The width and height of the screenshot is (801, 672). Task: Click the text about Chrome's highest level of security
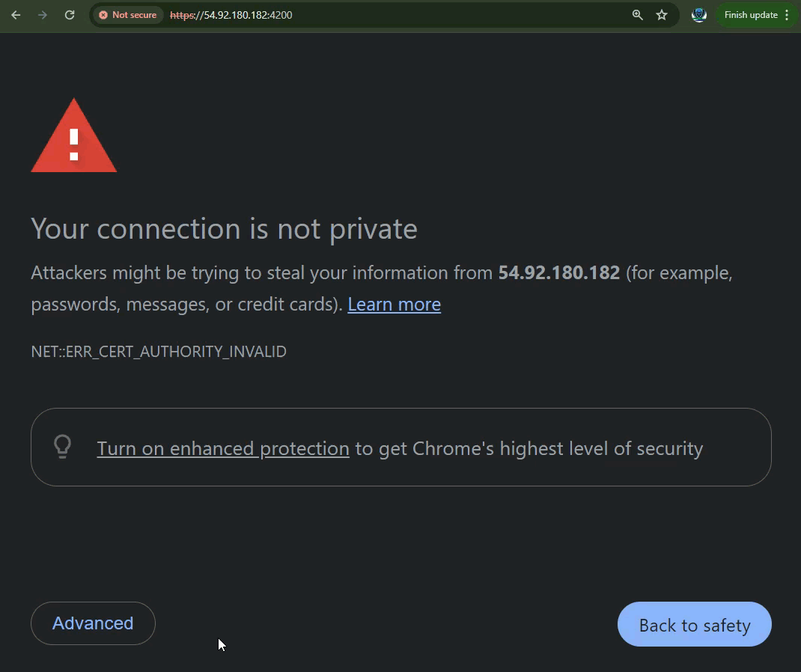coord(529,449)
